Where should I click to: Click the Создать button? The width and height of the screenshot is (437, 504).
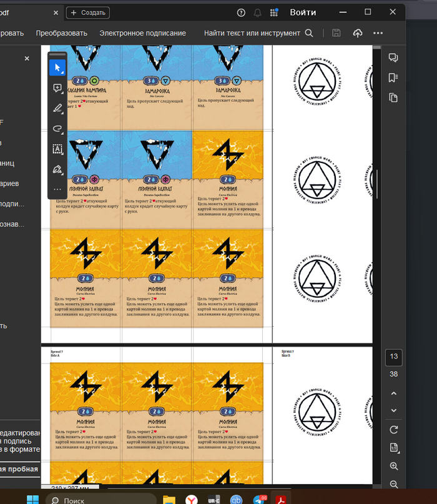tap(88, 12)
